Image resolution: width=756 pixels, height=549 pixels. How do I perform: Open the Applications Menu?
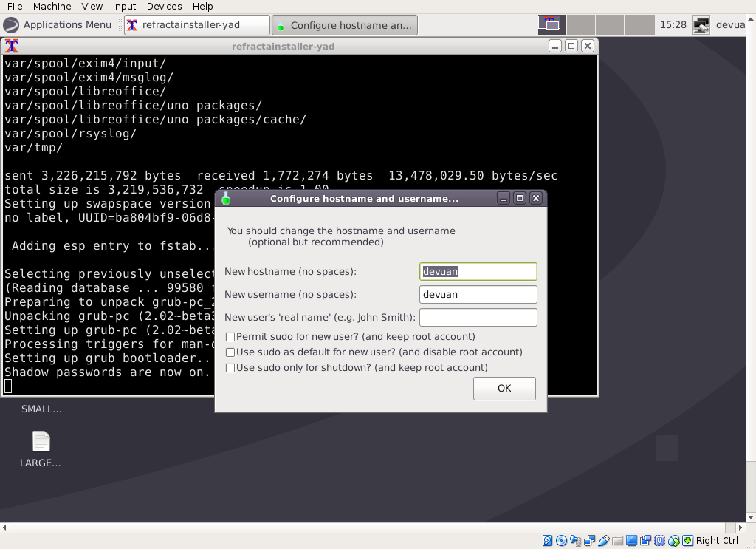click(x=58, y=24)
